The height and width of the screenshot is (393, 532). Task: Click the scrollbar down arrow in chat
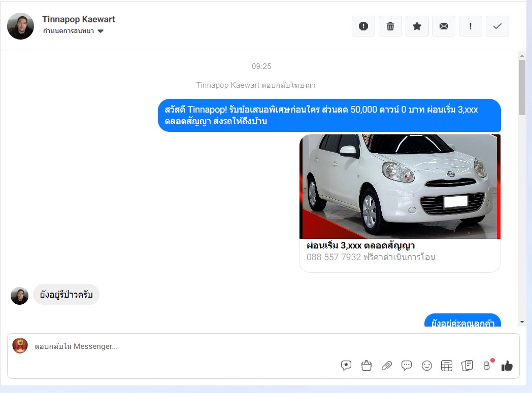(x=522, y=322)
